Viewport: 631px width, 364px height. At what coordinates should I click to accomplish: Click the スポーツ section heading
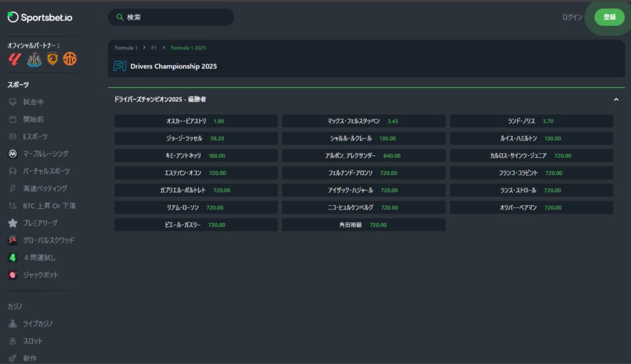[18, 85]
